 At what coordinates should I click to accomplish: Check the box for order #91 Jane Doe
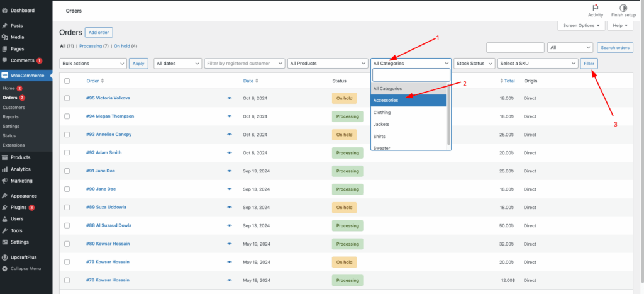click(x=67, y=171)
